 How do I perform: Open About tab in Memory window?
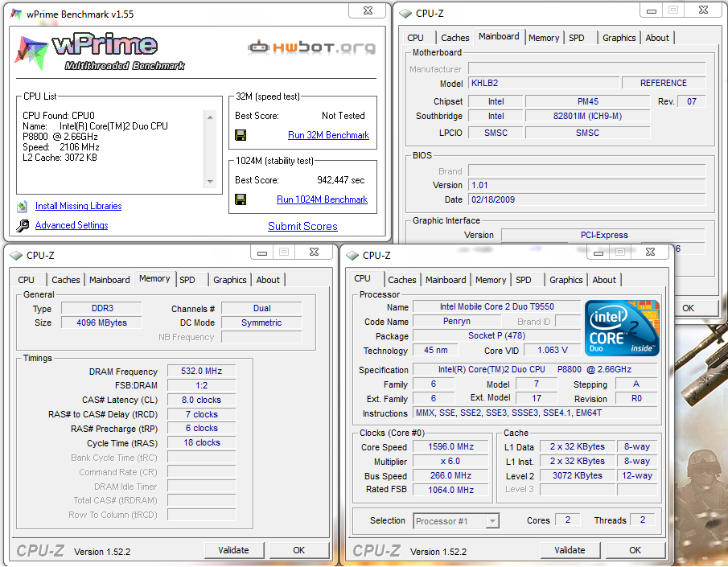tap(269, 280)
